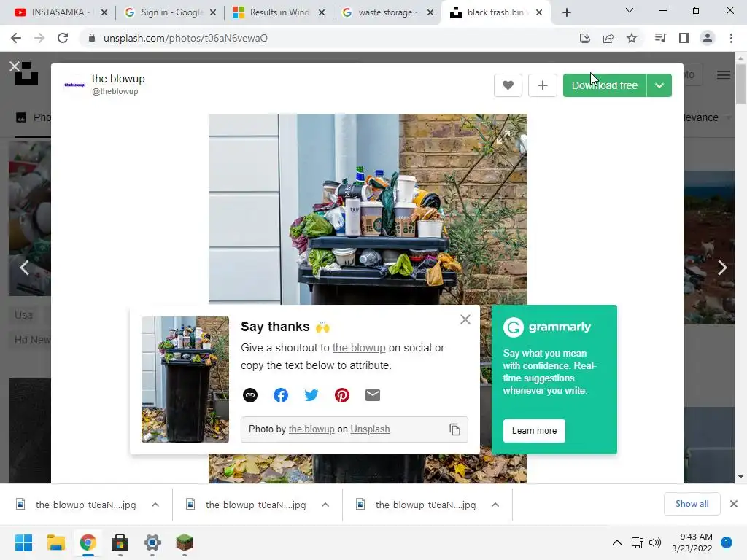Close the downloads bar
Screen dimensions: 747x560
point(734,504)
